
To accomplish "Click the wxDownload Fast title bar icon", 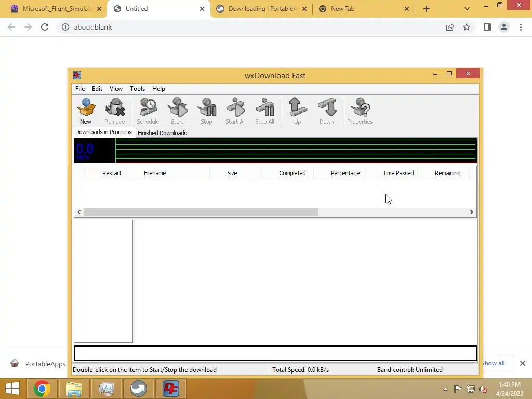I will (x=77, y=75).
